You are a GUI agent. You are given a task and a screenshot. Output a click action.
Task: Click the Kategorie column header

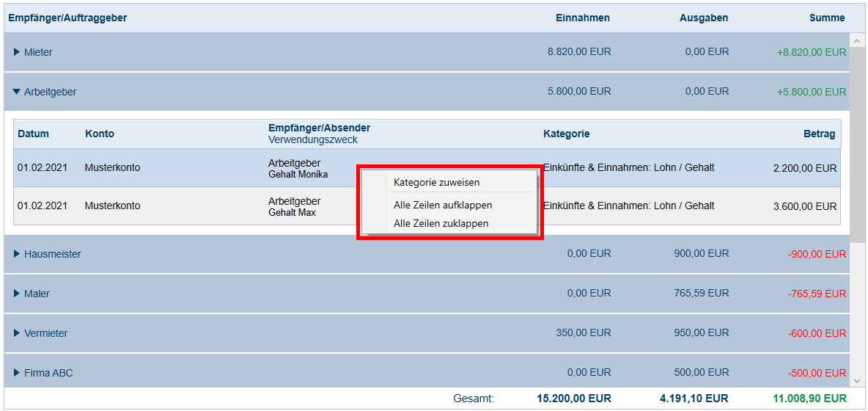point(566,134)
